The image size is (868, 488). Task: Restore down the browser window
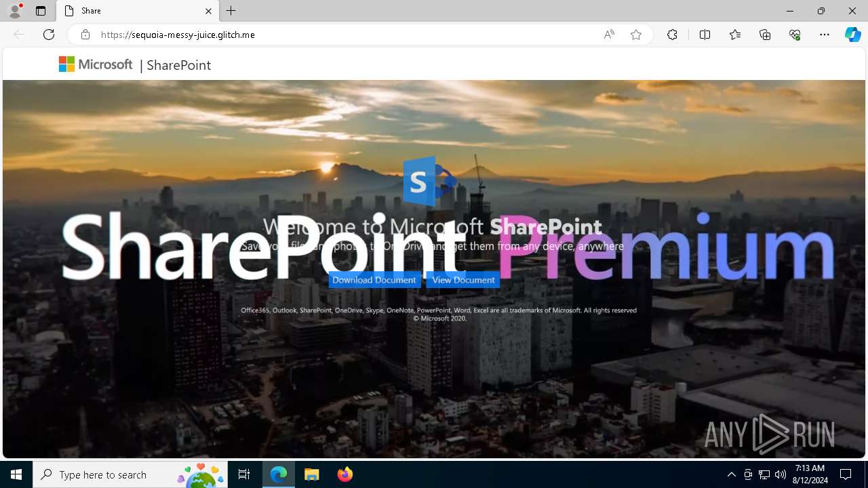(821, 11)
